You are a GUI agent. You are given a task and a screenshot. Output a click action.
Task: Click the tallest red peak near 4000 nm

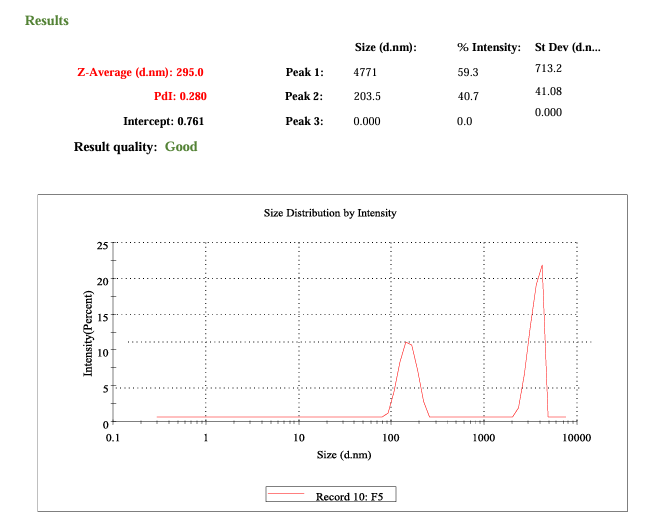tap(541, 267)
